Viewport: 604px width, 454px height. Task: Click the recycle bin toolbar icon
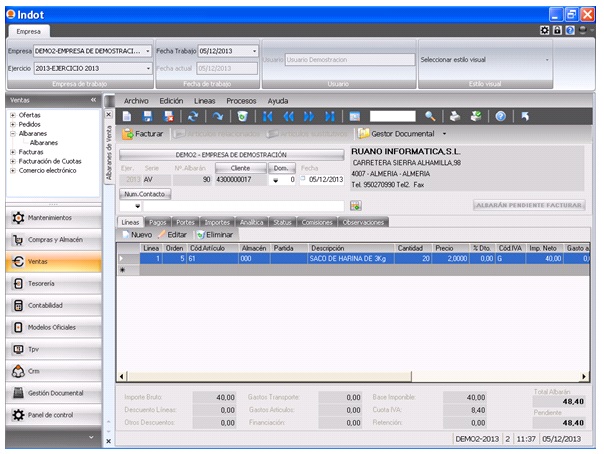click(241, 117)
